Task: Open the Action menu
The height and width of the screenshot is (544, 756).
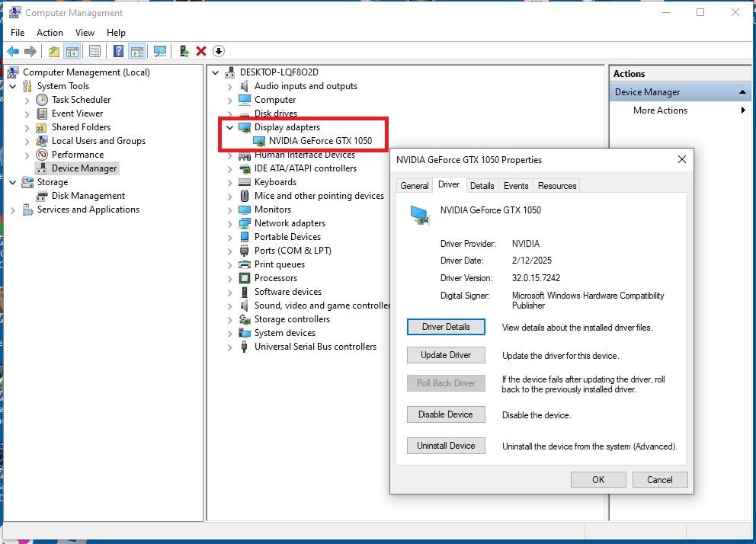Action: [x=50, y=33]
